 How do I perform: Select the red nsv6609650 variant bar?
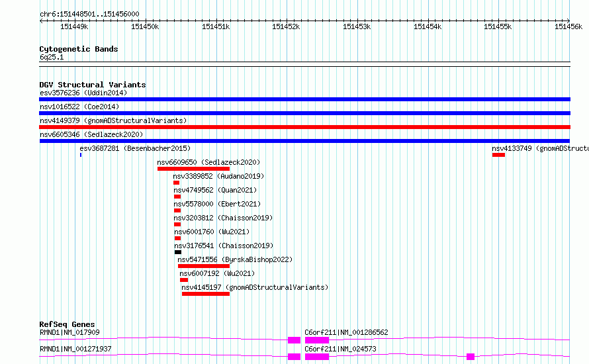tap(193, 169)
